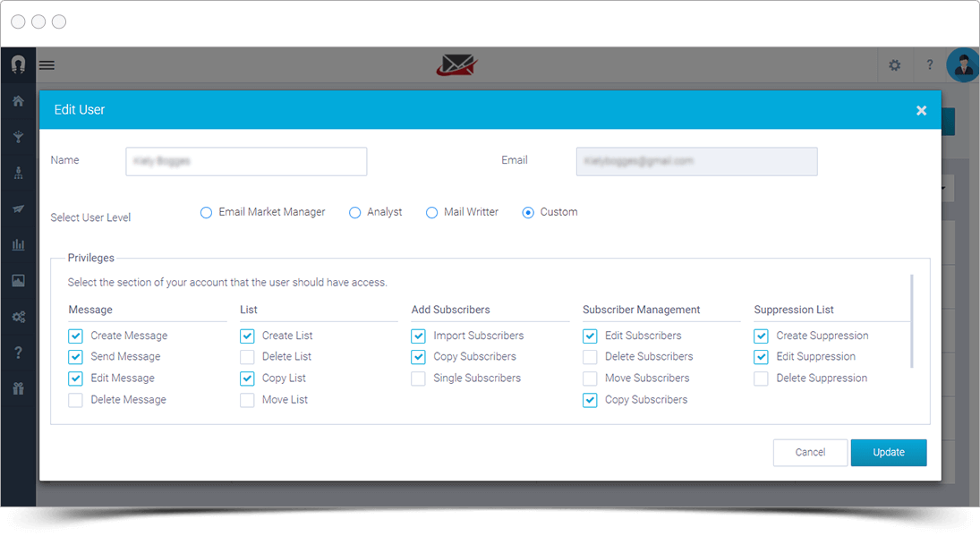Click the Message column heading

click(90, 310)
